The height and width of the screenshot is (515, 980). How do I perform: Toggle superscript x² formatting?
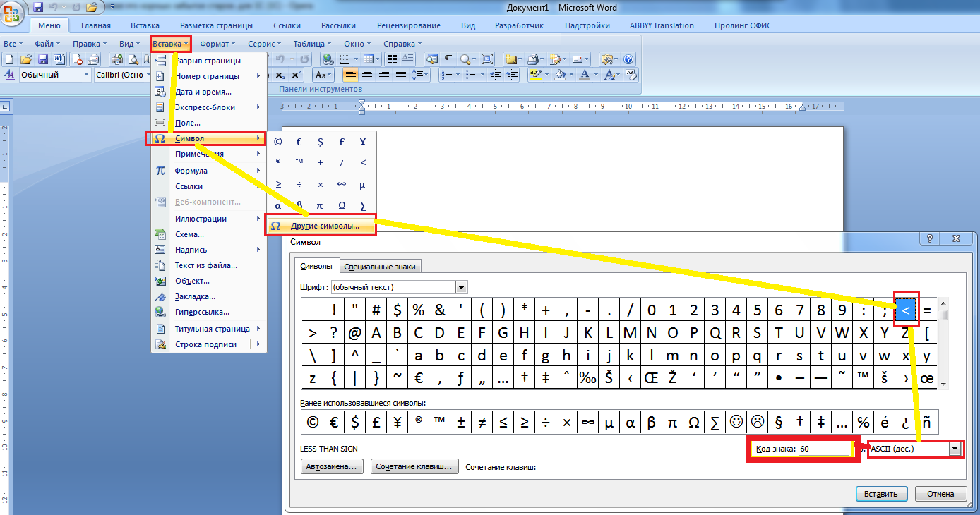296,75
